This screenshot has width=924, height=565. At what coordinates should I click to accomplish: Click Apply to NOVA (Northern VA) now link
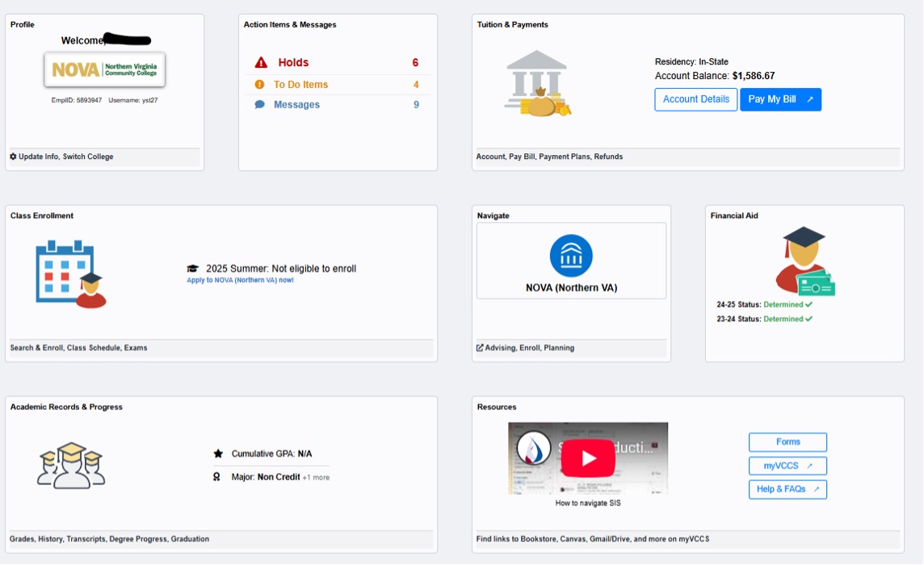coord(240,280)
